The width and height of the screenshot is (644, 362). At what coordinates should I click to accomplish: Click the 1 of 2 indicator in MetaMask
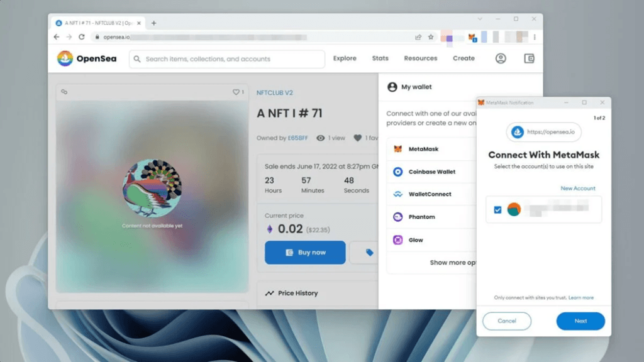coord(599,118)
